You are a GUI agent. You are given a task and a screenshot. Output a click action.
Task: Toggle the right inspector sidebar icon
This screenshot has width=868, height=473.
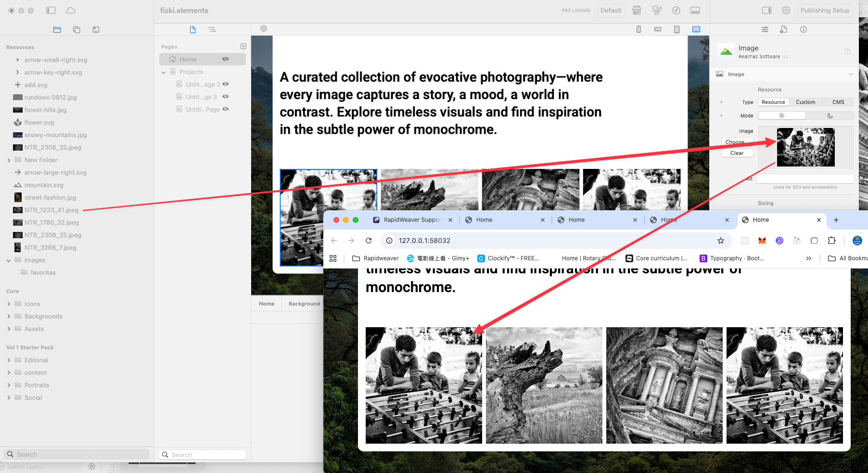(767, 10)
